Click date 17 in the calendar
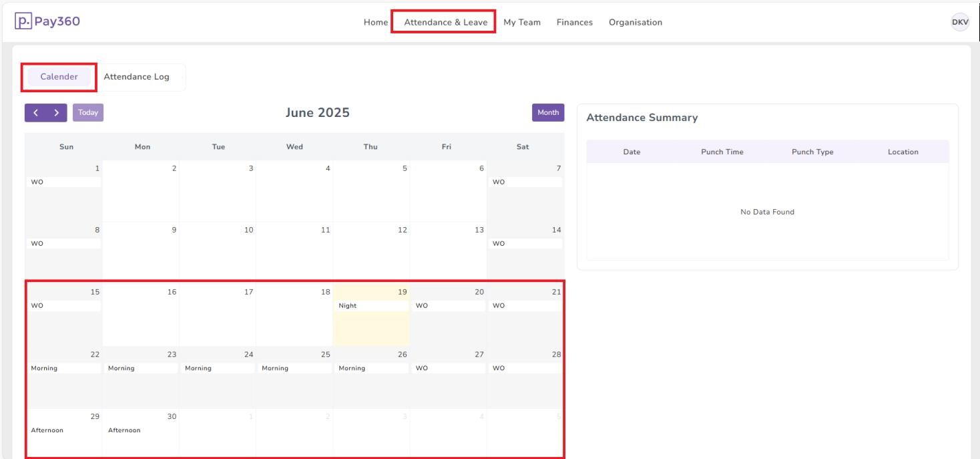 coord(249,292)
